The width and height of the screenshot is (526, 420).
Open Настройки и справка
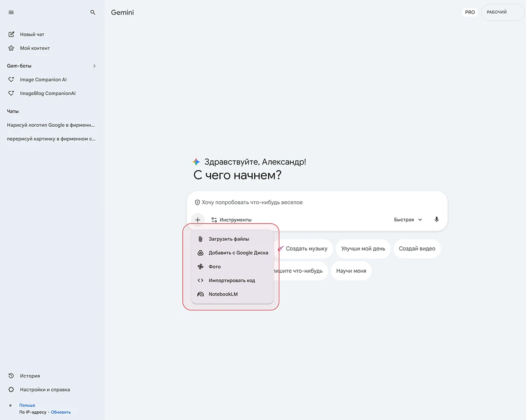point(45,390)
